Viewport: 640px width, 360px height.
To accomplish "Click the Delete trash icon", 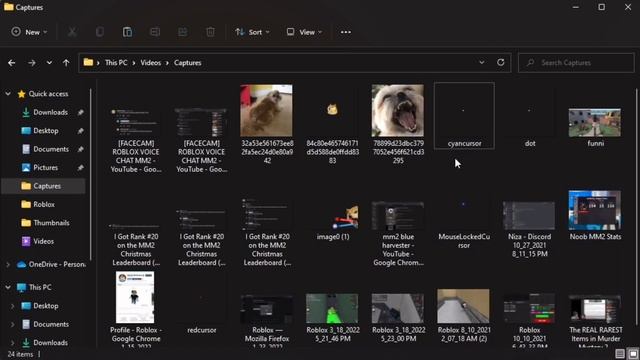I will 210,32.
